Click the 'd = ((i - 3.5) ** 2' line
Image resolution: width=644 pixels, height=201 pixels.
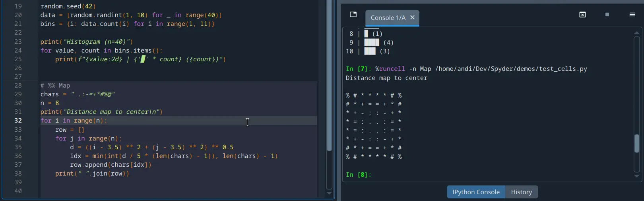pyautogui.click(x=152, y=147)
